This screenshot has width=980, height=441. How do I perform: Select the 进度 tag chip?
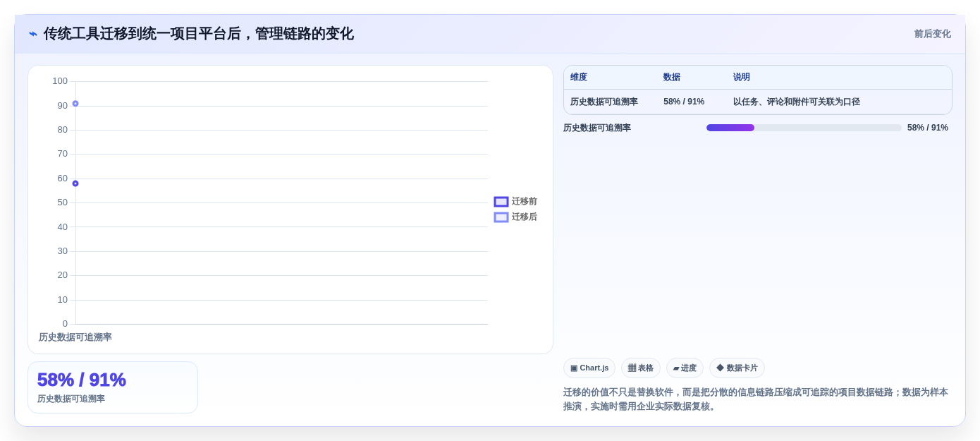(x=685, y=368)
